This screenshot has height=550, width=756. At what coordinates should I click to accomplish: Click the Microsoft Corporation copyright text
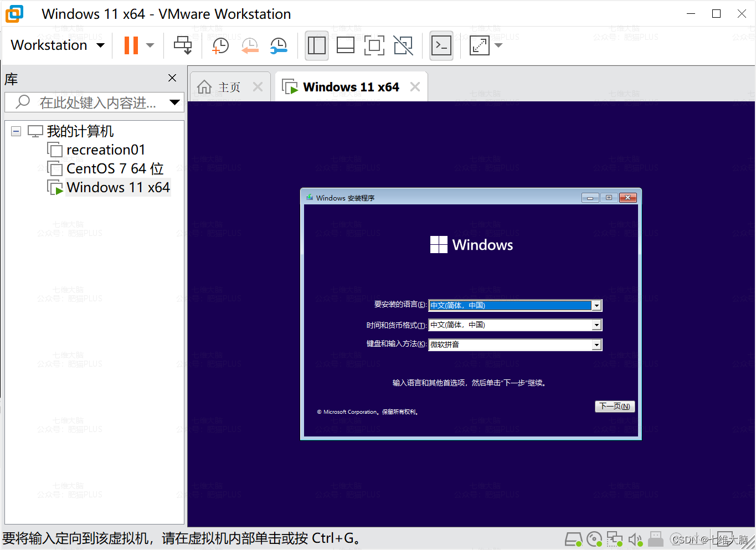click(368, 412)
